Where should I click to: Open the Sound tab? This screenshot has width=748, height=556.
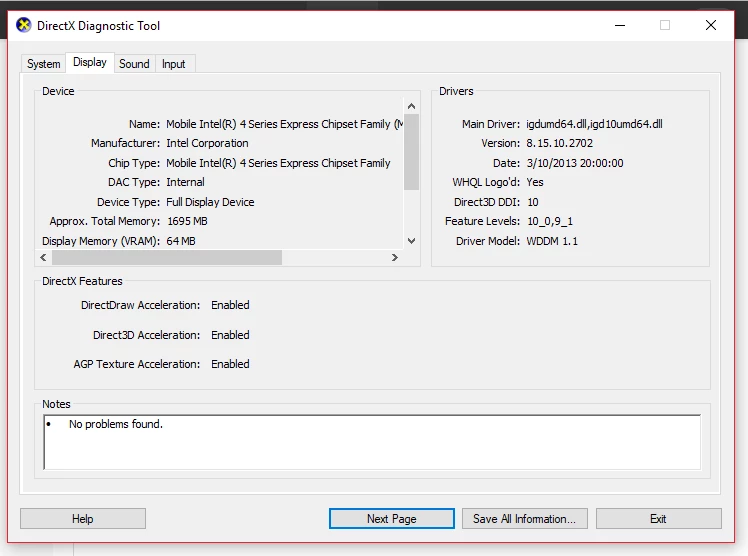[x=134, y=64]
